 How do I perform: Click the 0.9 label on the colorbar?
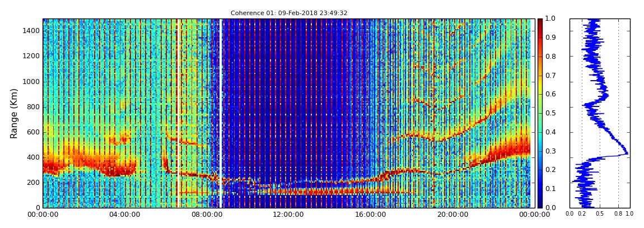pyautogui.click(x=550, y=38)
